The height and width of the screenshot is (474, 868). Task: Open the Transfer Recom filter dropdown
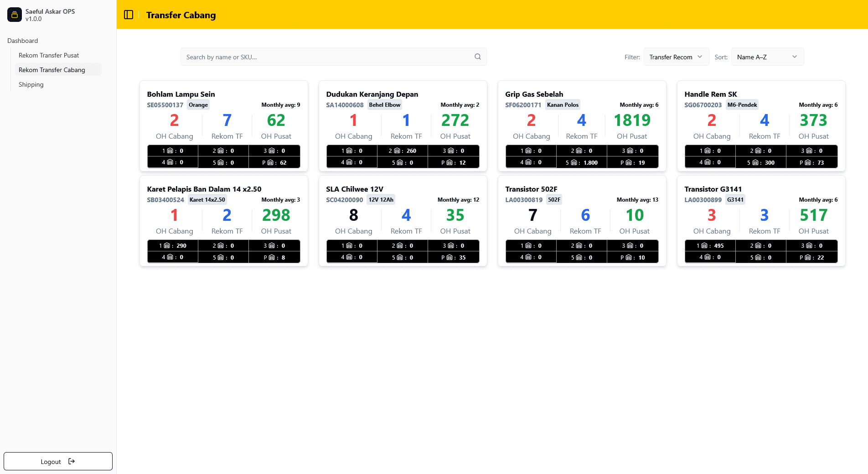(676, 57)
